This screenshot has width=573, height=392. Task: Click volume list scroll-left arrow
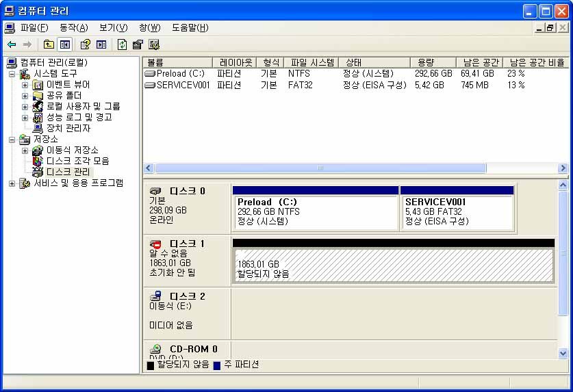(x=149, y=168)
